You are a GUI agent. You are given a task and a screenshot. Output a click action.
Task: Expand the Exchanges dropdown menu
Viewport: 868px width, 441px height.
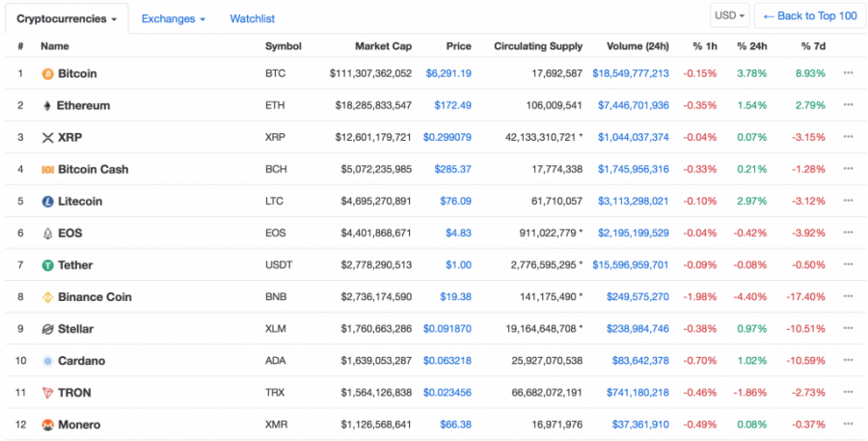(x=174, y=19)
